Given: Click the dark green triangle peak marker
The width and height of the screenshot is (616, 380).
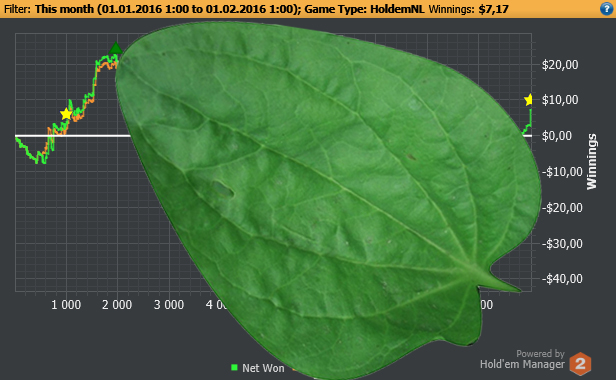Looking at the screenshot, I should click(x=116, y=48).
